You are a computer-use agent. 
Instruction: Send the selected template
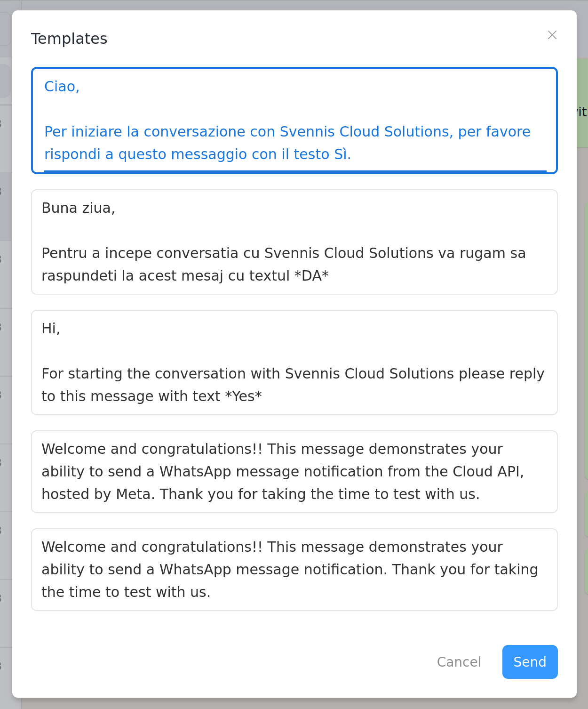(530, 662)
